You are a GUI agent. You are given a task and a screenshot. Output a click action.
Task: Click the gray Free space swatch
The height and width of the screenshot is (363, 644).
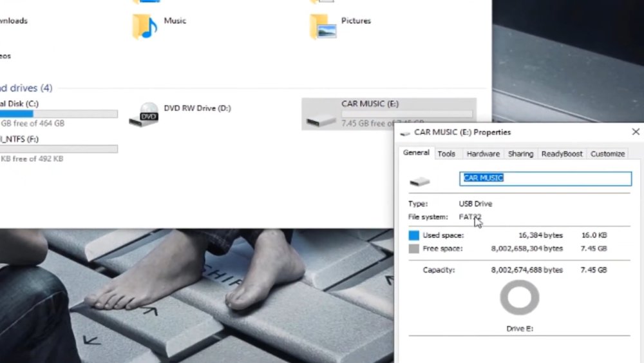(x=413, y=248)
